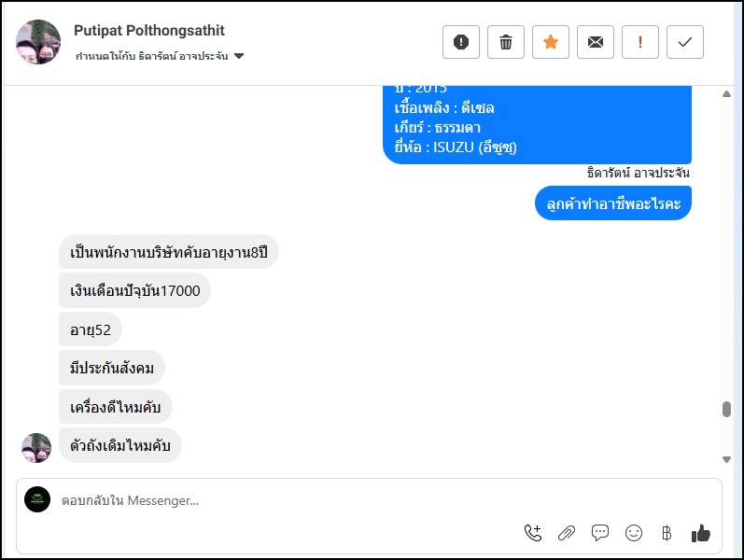
Task: Open the assign-to dropdown arrow
Action: click(239, 56)
